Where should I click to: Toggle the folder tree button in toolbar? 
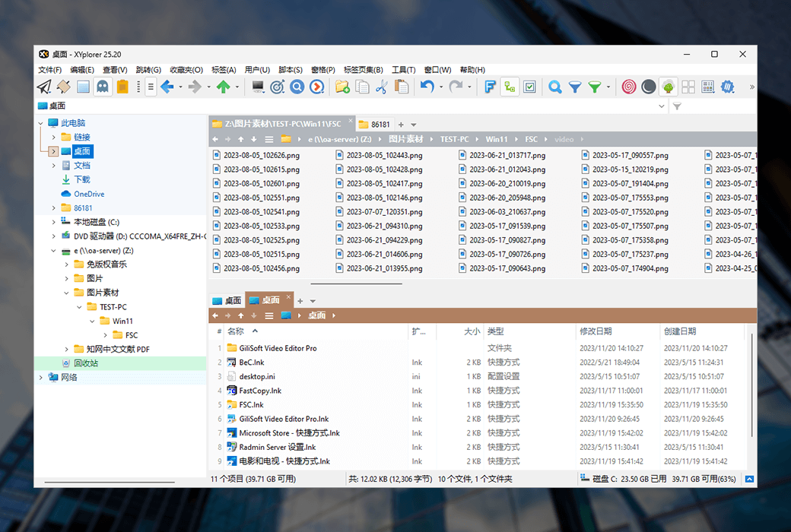coord(510,87)
